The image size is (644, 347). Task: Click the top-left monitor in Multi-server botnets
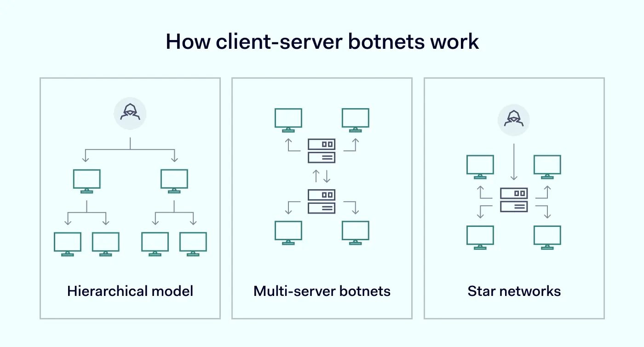point(288,120)
